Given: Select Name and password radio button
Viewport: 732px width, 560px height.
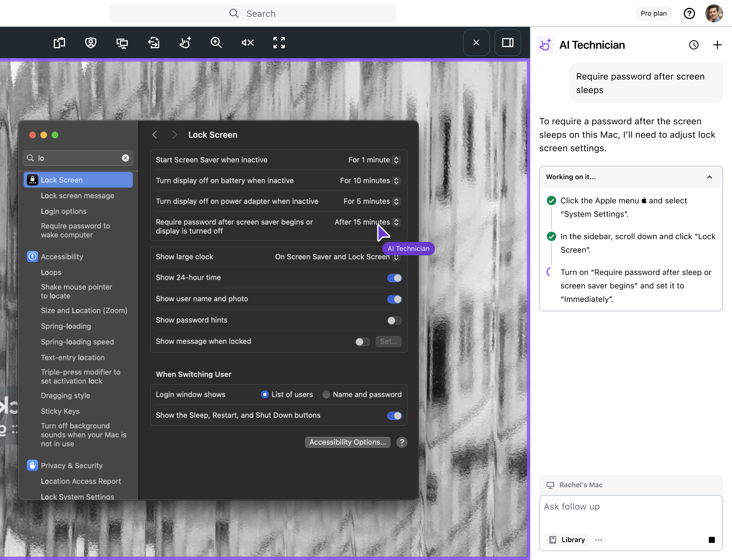Looking at the screenshot, I should coord(326,395).
